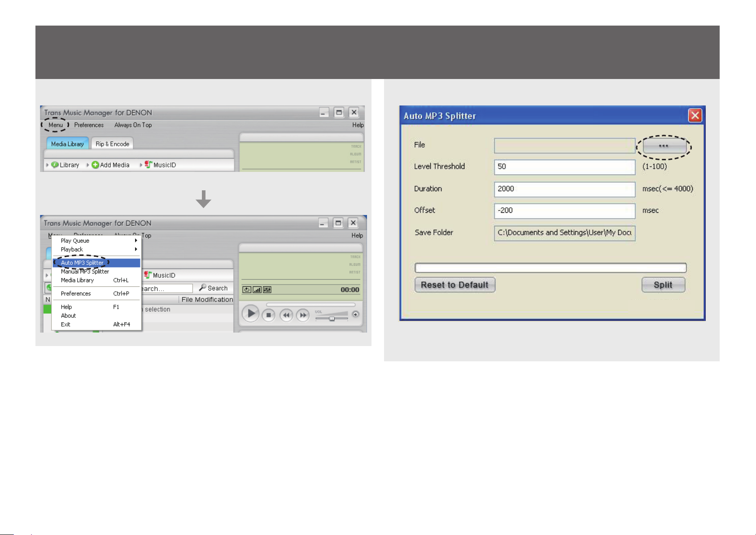Adjust the volume slider handle
Screen dimensions: 756x535
[x=332, y=319]
